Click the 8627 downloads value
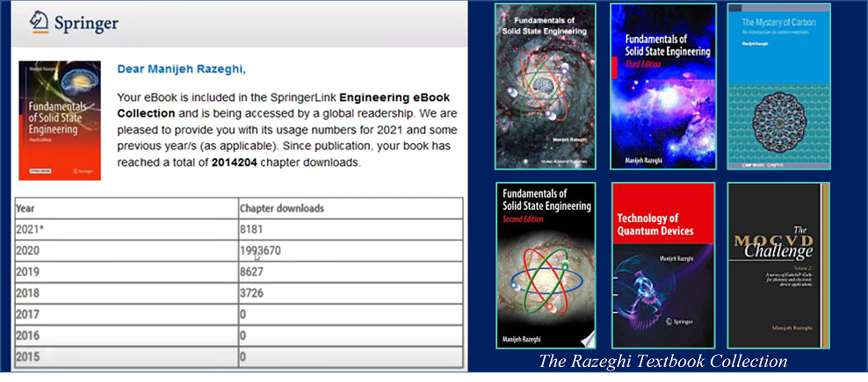 pos(251,272)
